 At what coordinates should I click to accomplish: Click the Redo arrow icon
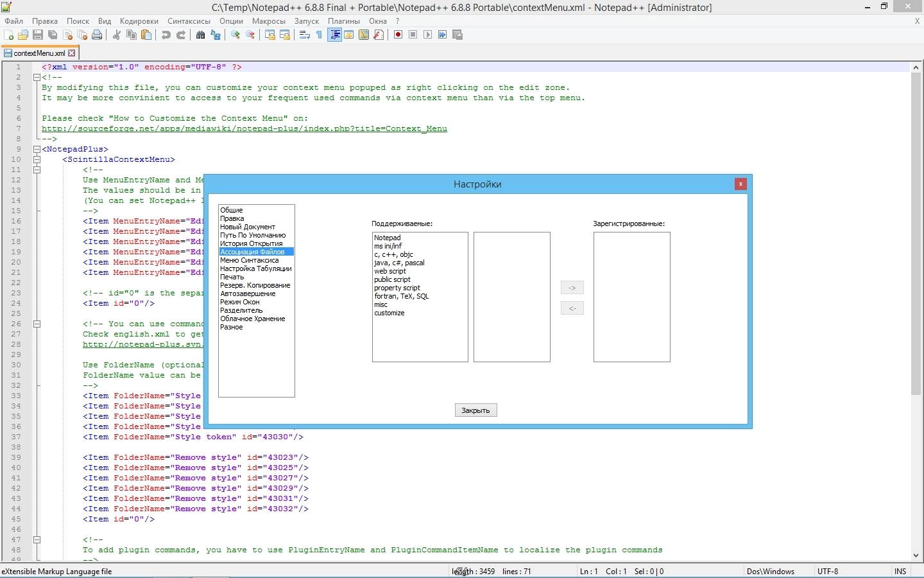pos(181,35)
